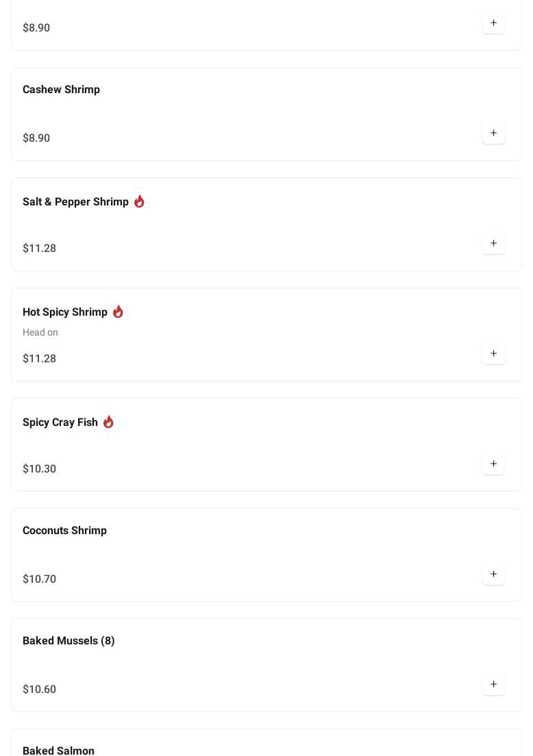Add Spicy Cray Fish to the order
This screenshot has height=756, width=533.
(x=493, y=464)
